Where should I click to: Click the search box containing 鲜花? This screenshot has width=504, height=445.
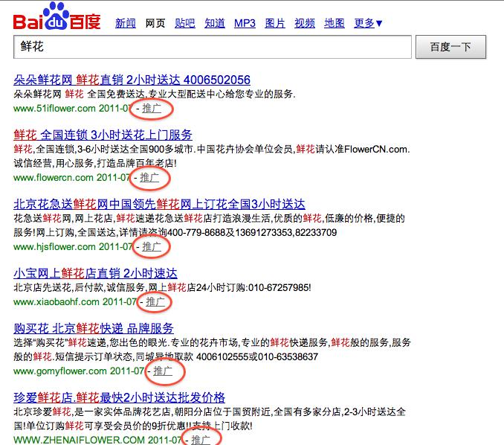[x=212, y=47]
